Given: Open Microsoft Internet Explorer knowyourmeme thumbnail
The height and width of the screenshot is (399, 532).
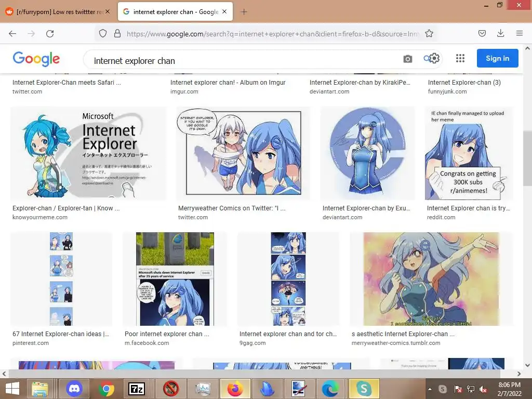Looking at the screenshot, I should (x=88, y=153).
